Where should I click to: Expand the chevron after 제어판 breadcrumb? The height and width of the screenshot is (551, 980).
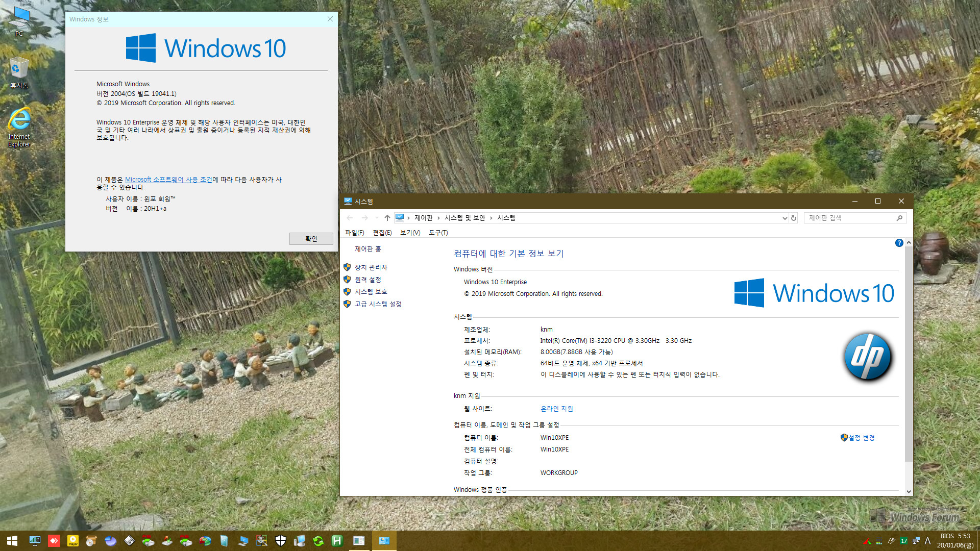point(438,218)
